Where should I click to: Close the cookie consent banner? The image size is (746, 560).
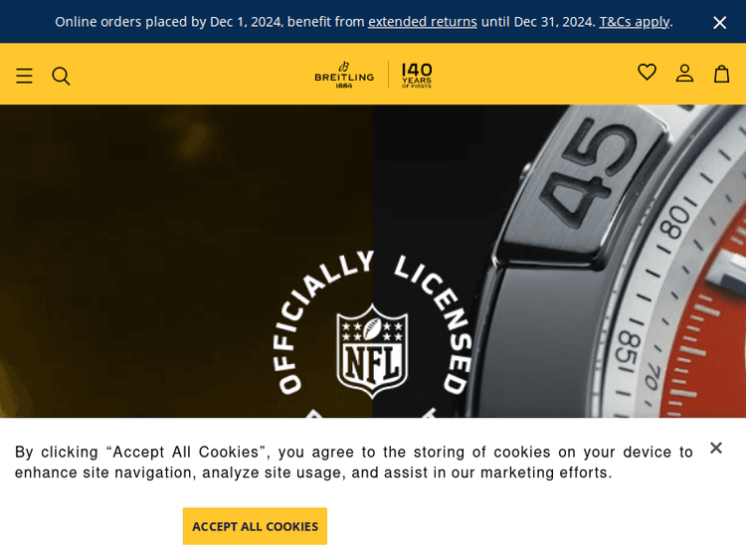point(716,449)
